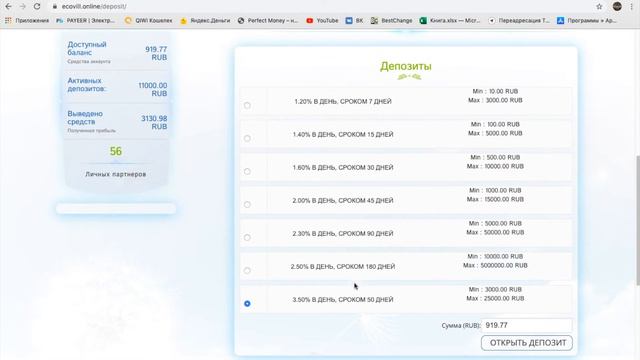Click the Выведено средств label
Screen dimensions: 640x360
coord(85,118)
